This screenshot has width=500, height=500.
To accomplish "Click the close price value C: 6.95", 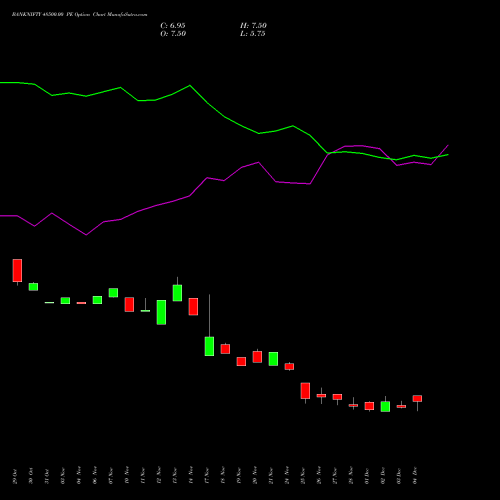I will point(173,26).
